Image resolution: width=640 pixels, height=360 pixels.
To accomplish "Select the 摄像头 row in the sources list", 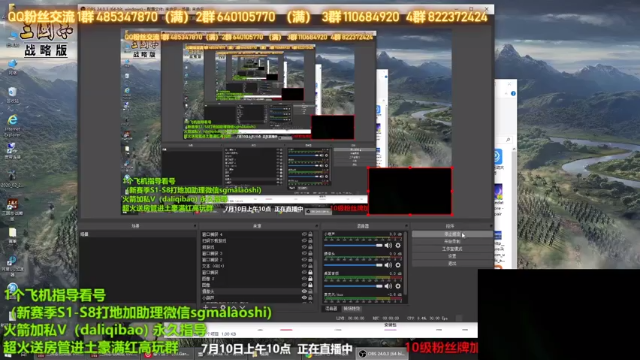I will pos(251,291).
